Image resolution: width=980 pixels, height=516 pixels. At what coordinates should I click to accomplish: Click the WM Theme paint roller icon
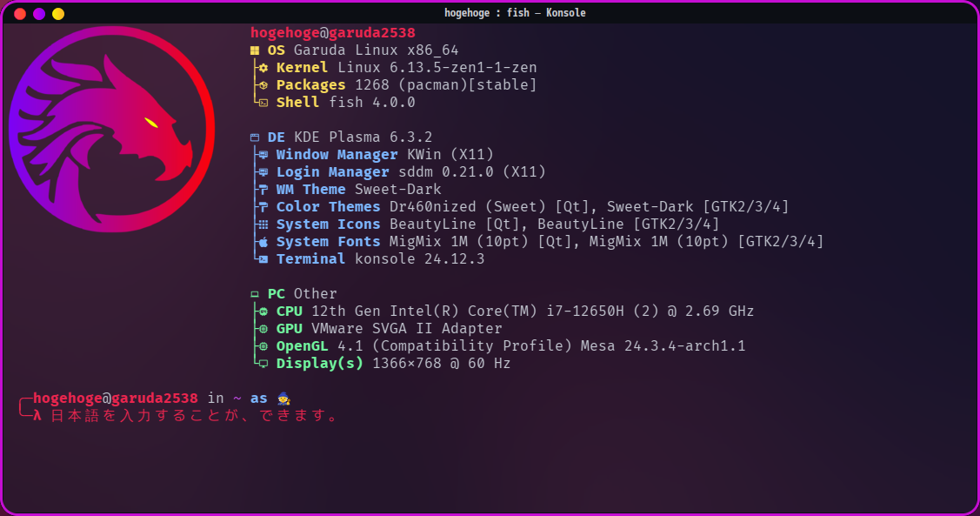tap(263, 190)
